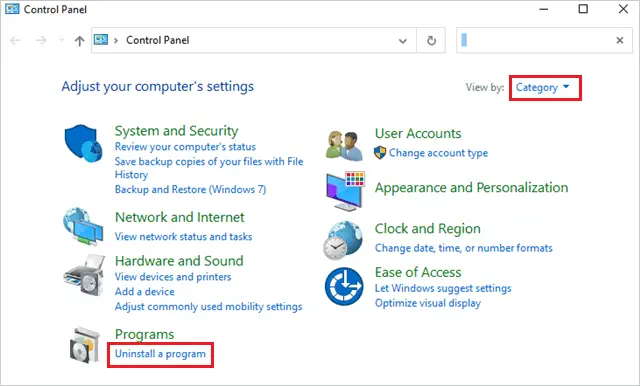
Task: Select the Hardware and Sound printer icon
Action: [84, 275]
